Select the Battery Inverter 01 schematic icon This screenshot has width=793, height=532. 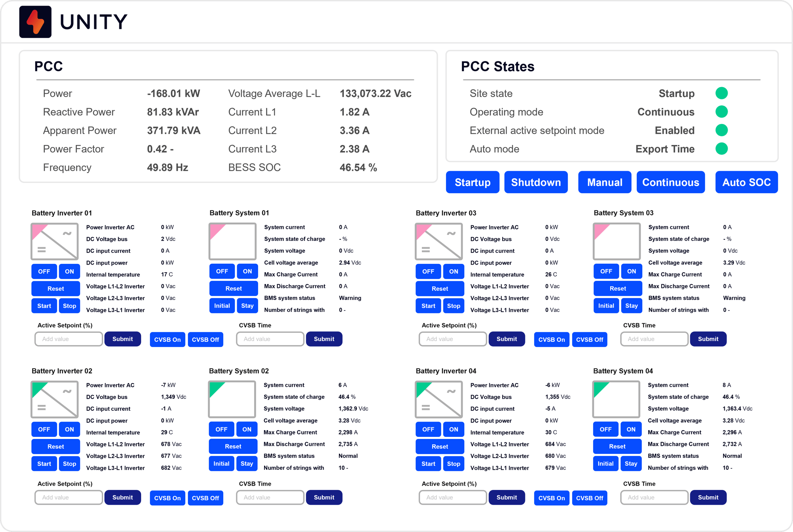(55, 241)
